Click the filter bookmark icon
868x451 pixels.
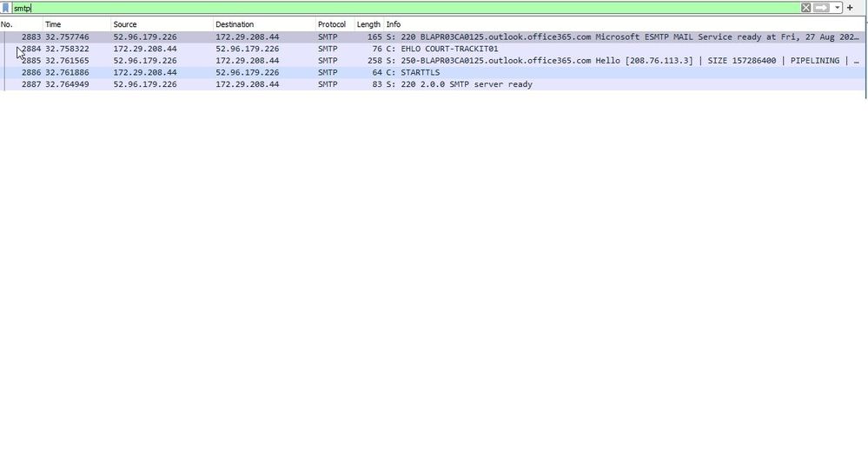(x=5, y=8)
